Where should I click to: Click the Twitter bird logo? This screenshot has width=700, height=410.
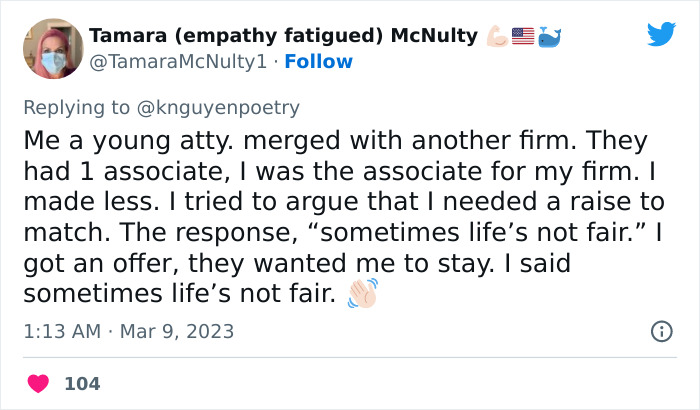661,35
